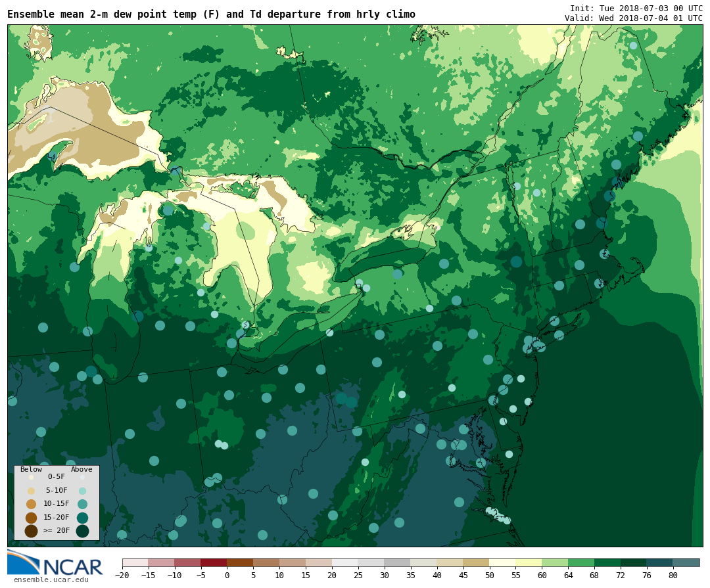Viewport: 710px width, 588px height.
Task: Pick the color swatch between 20 and 25
Action: (x=346, y=562)
